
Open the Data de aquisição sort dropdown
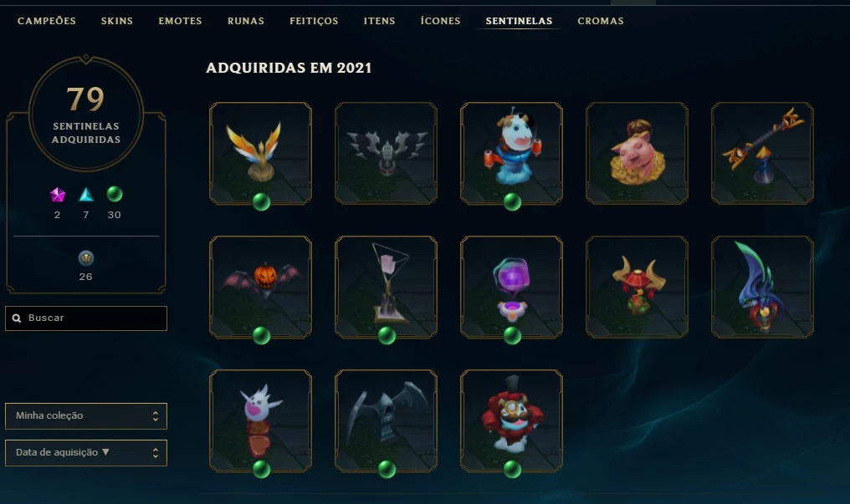86,452
